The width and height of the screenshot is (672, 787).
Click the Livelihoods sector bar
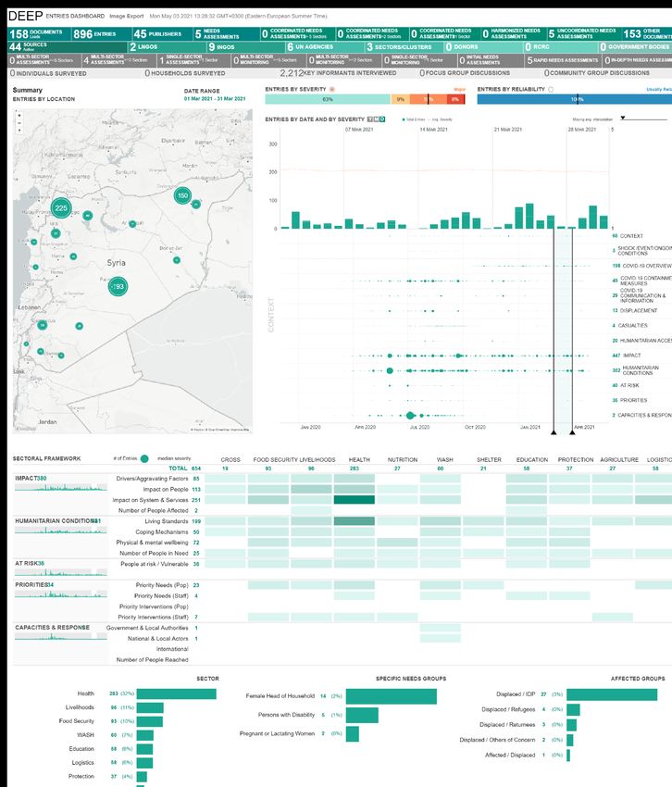pyautogui.click(x=150, y=707)
